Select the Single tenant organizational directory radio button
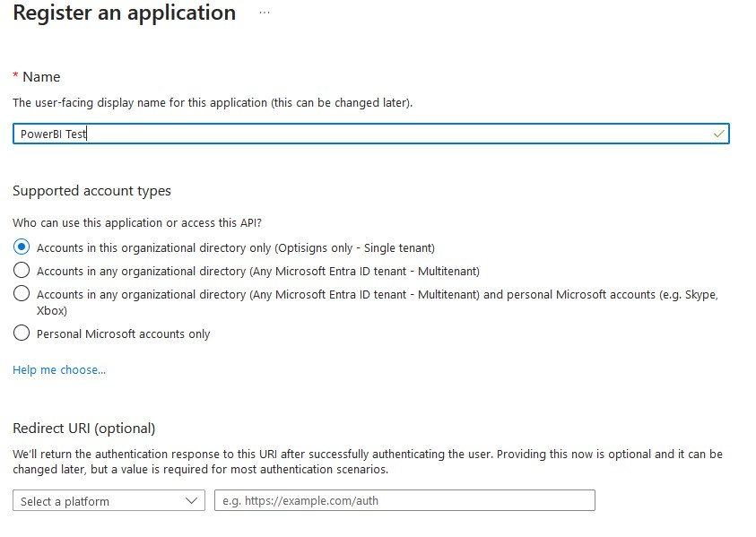 22,247
